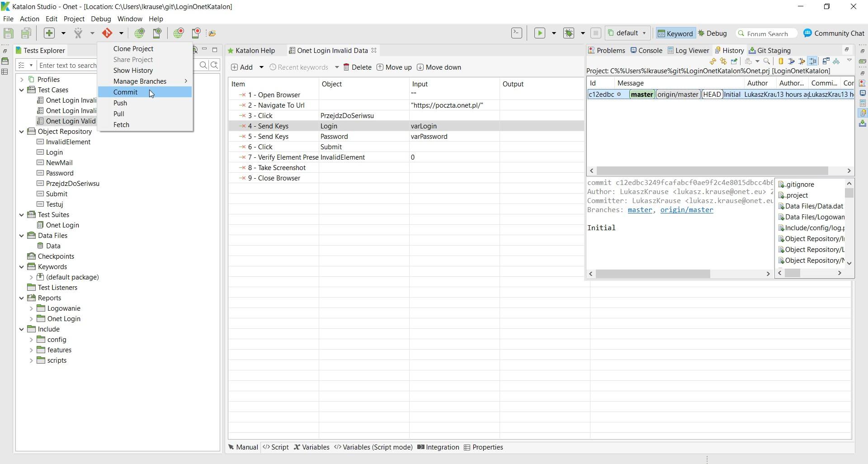Run the test with the green play icon

pos(539,33)
